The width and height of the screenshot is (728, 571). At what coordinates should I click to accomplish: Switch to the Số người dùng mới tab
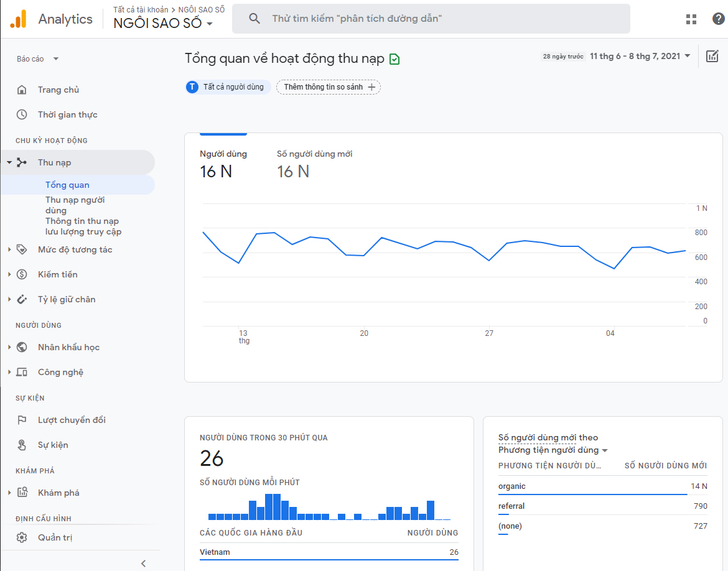click(314, 163)
